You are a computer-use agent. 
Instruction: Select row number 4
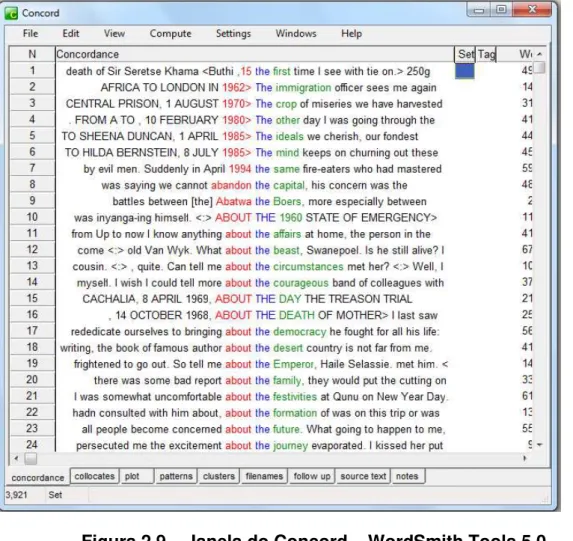pyautogui.click(x=32, y=120)
